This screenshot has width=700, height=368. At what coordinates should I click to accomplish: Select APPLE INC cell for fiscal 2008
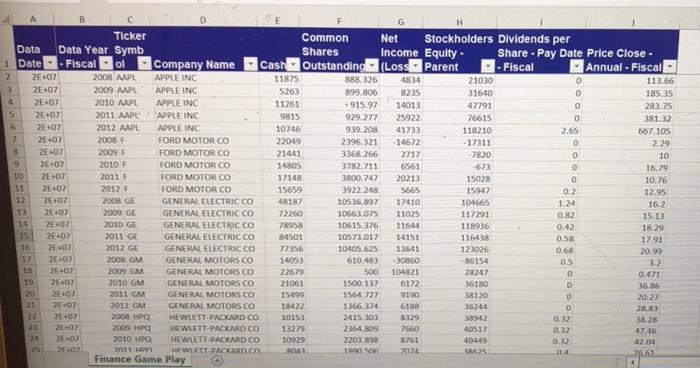[176, 78]
